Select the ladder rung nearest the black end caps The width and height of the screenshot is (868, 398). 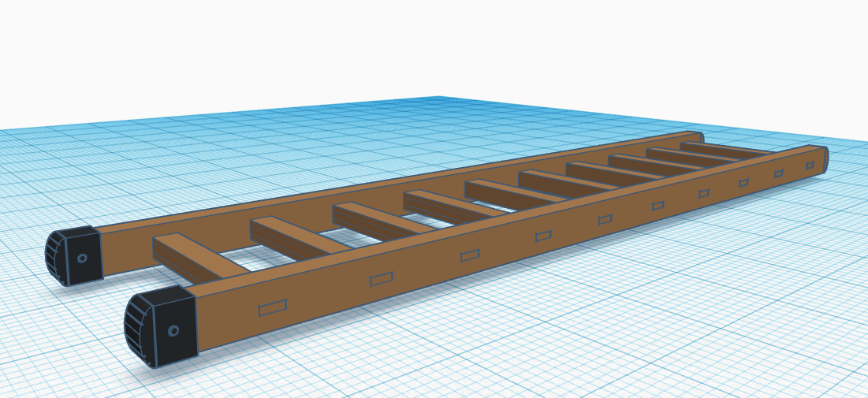pyautogui.click(x=188, y=255)
